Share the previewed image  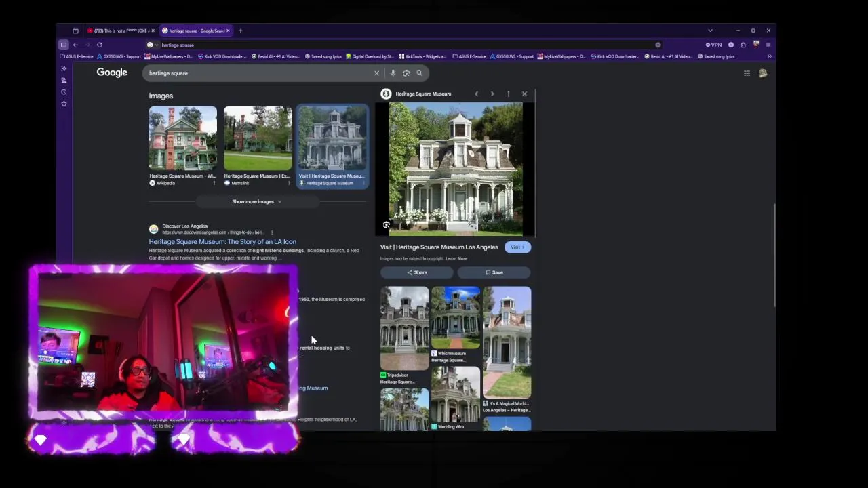416,272
